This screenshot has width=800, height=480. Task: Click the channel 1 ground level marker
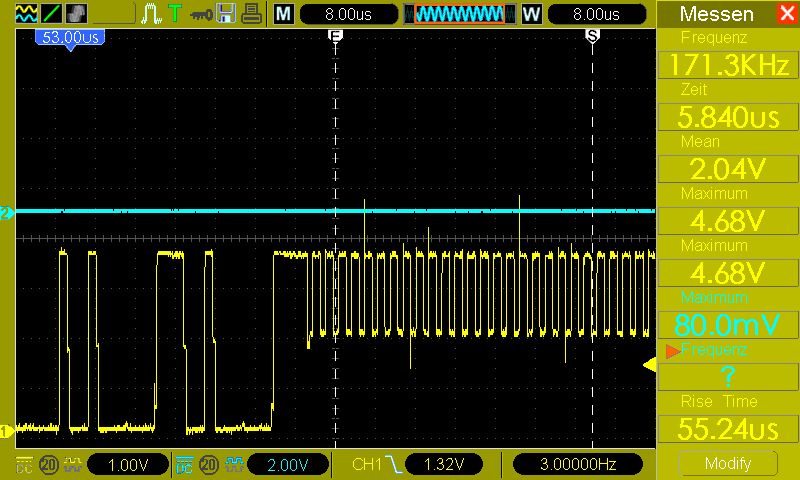tap(7, 432)
